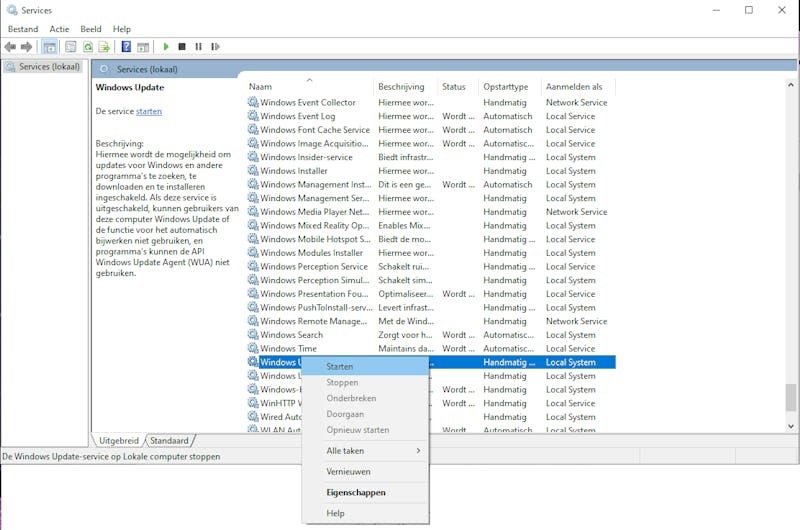Open the Bestand menu
The width and height of the screenshot is (800, 530).
click(x=23, y=29)
